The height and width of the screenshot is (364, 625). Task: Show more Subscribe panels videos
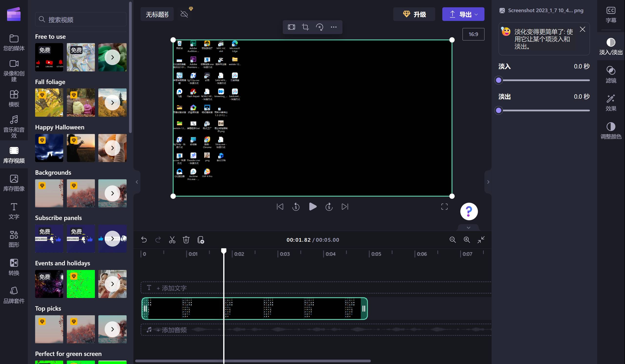[112, 239]
